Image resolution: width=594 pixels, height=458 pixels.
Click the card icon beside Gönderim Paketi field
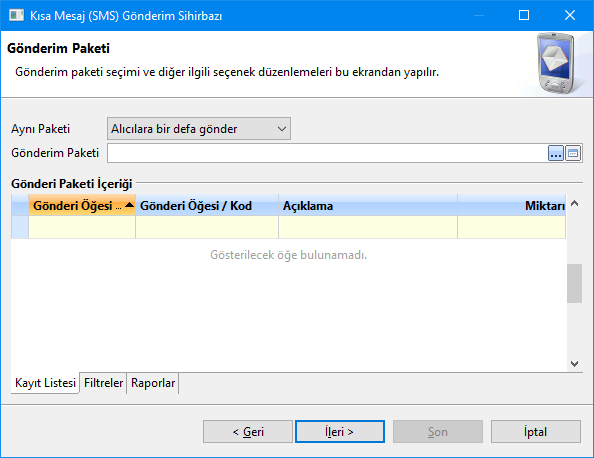click(x=573, y=153)
